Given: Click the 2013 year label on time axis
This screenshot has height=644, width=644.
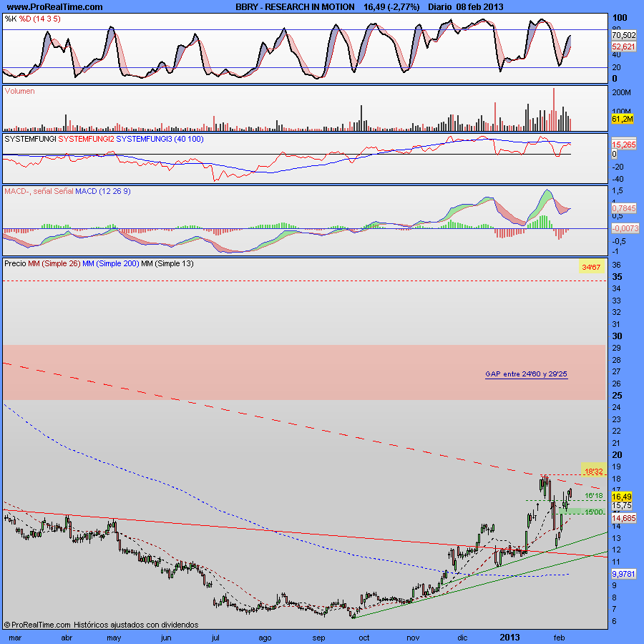Looking at the screenshot, I should 509,638.
